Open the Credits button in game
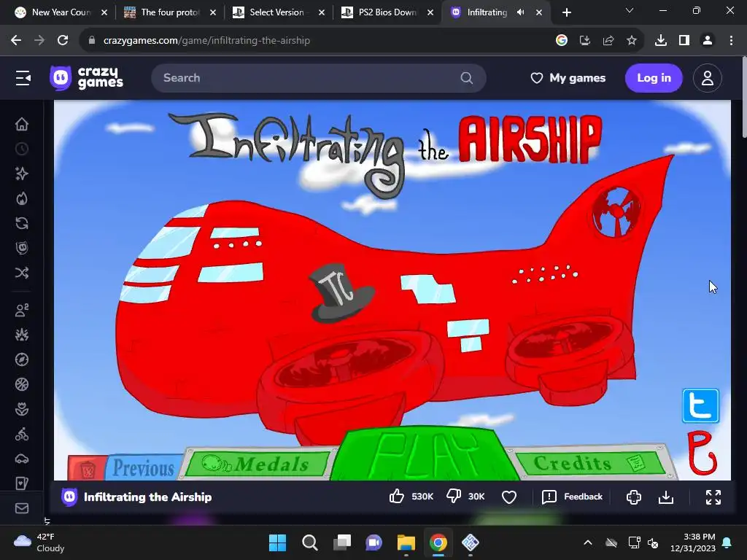The image size is (747, 560). click(x=589, y=462)
